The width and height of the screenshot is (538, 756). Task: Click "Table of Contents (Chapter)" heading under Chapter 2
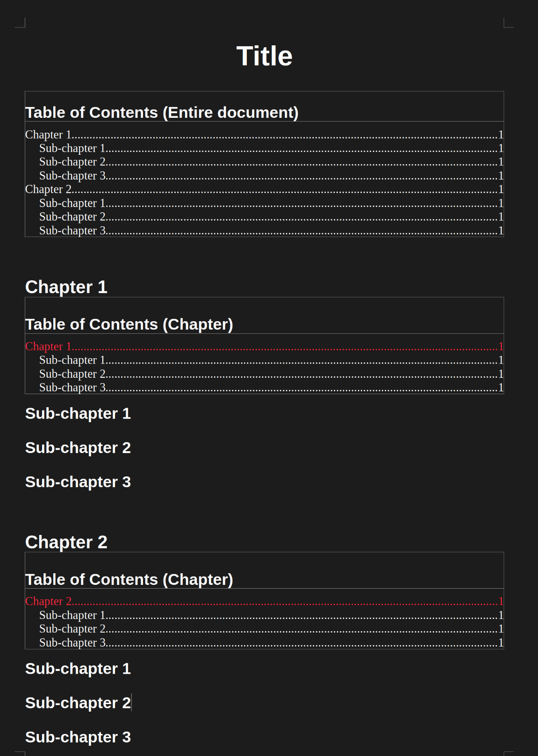point(129,580)
